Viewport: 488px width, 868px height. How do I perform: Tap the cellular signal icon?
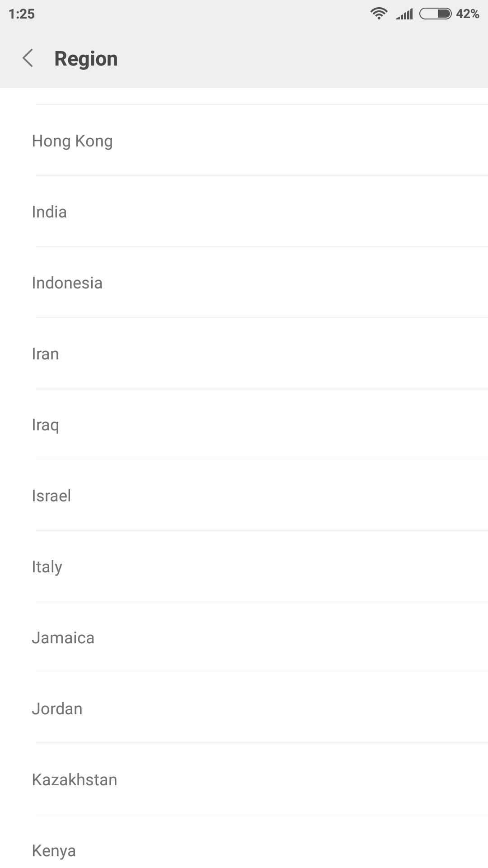(404, 14)
